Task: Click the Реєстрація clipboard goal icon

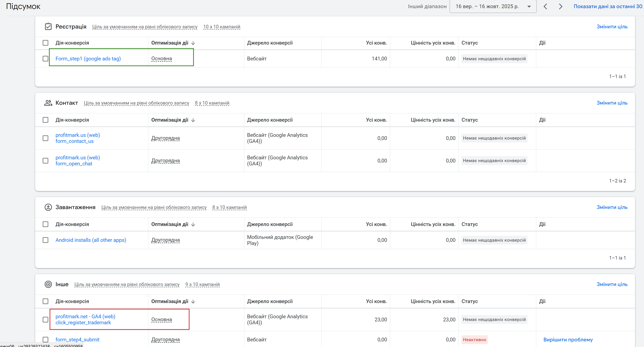Action: [x=48, y=26]
